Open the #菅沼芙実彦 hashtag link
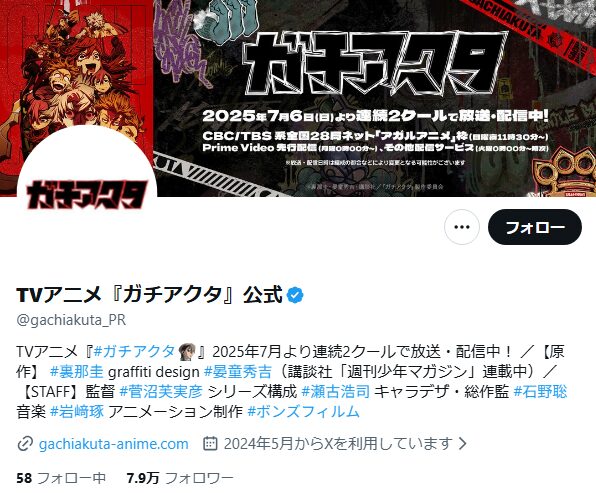 click(x=162, y=392)
